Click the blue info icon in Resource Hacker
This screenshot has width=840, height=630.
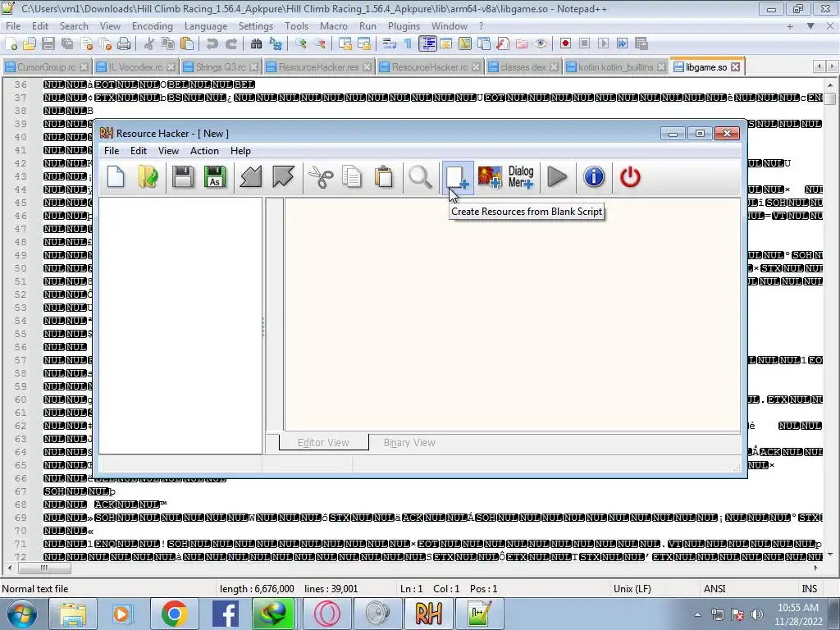(x=594, y=177)
